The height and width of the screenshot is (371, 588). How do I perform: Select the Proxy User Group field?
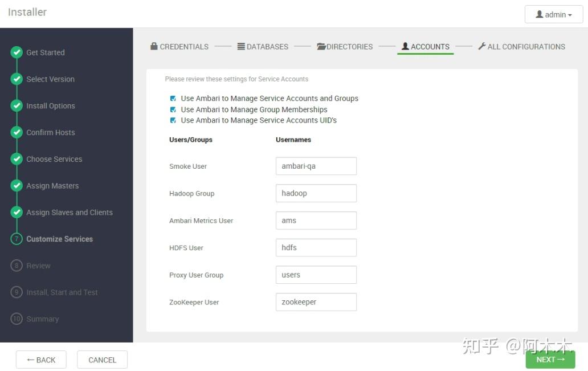316,275
